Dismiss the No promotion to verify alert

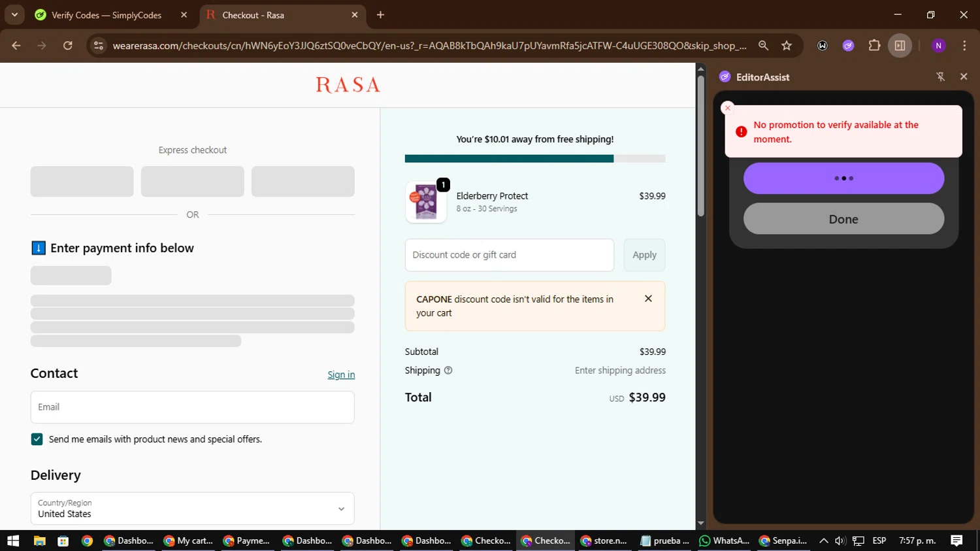click(728, 108)
